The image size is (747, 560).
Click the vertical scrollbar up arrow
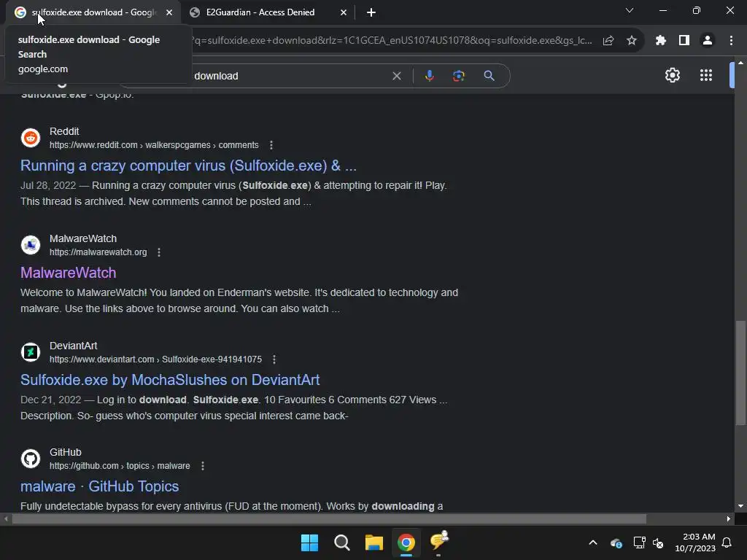click(x=740, y=63)
